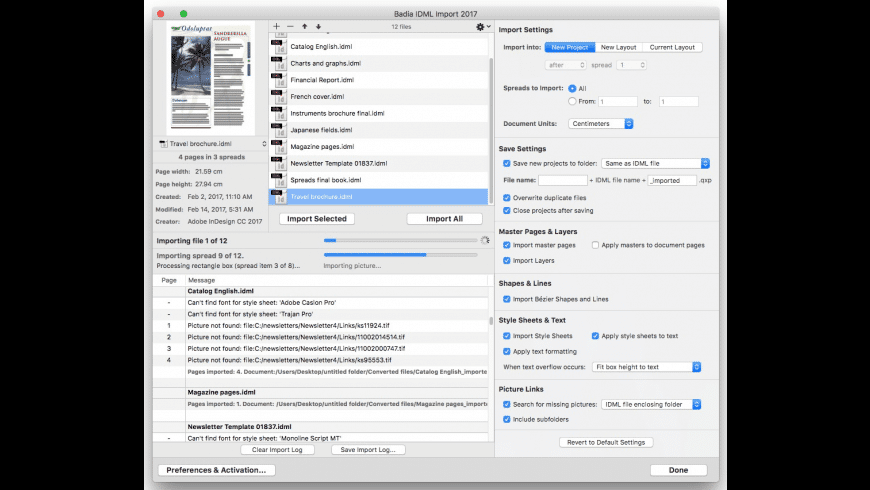Toggle Search for missing pictures checkbox
The image size is (870, 490).
[x=507, y=405]
